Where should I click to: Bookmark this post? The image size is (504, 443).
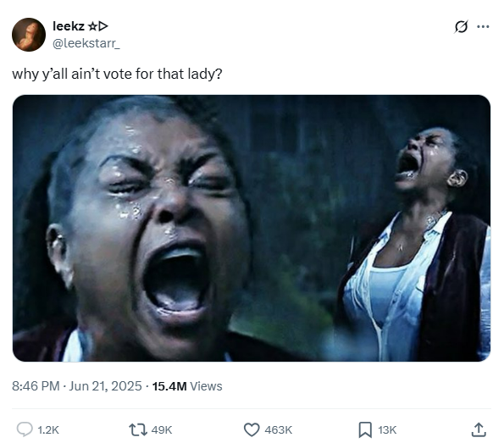point(365,429)
